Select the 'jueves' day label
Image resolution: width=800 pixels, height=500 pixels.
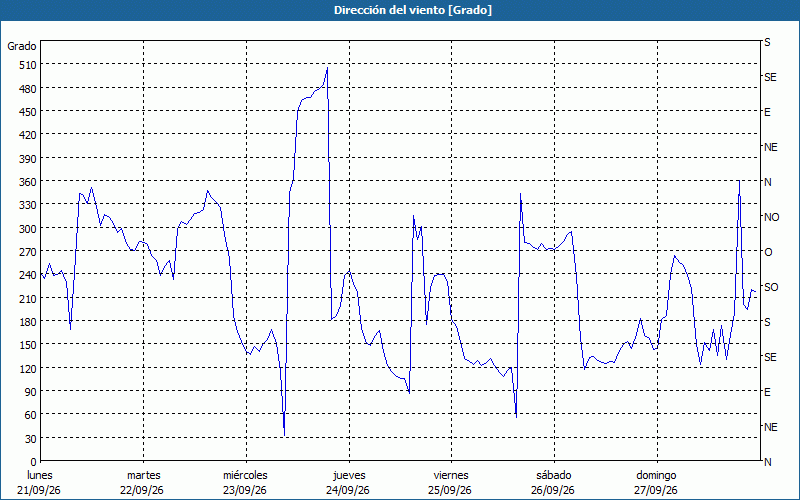[x=349, y=475]
